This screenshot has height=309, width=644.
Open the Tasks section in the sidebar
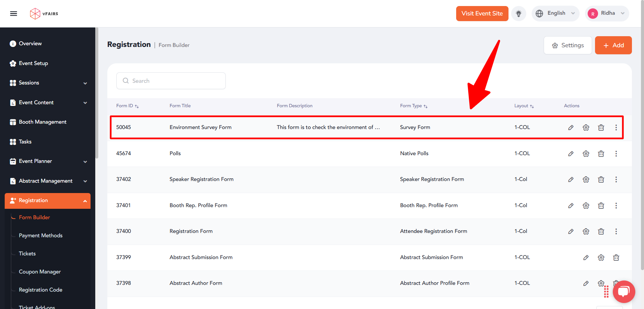click(25, 141)
